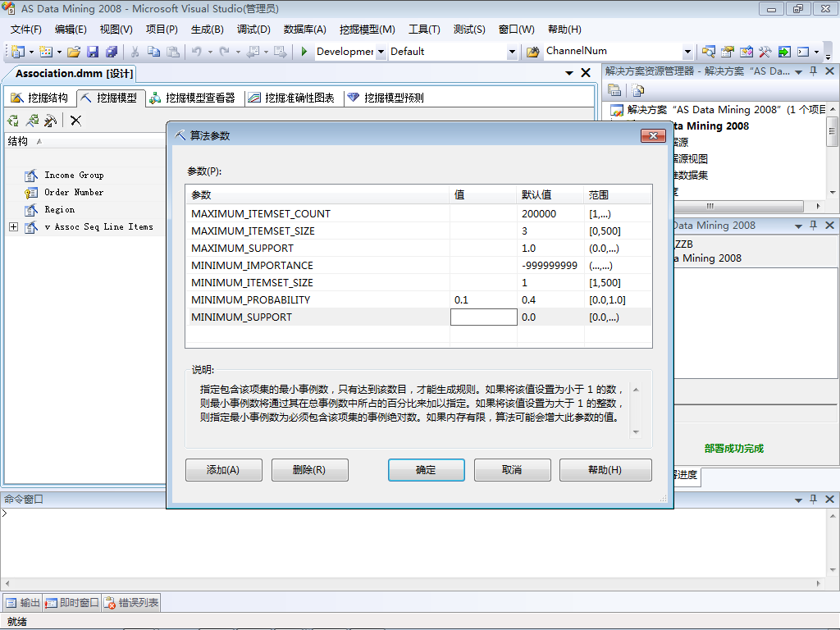Open the ChannelNum find combo box dropdown

point(688,52)
